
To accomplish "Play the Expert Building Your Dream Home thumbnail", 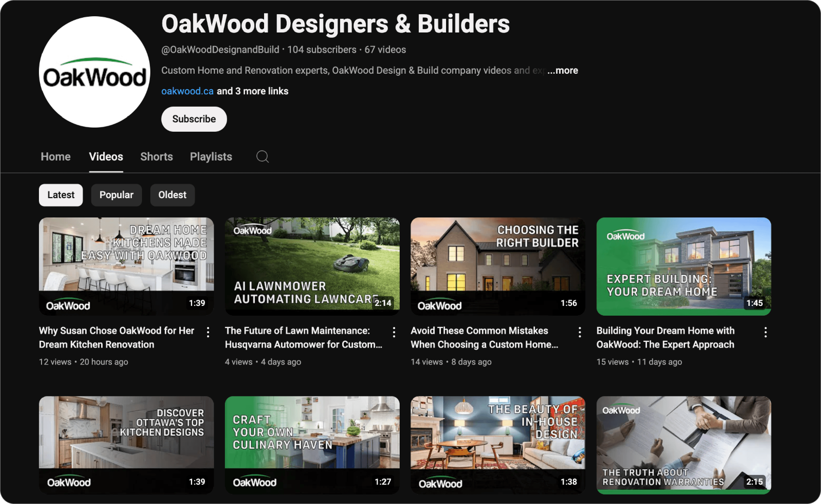I will click(x=684, y=266).
